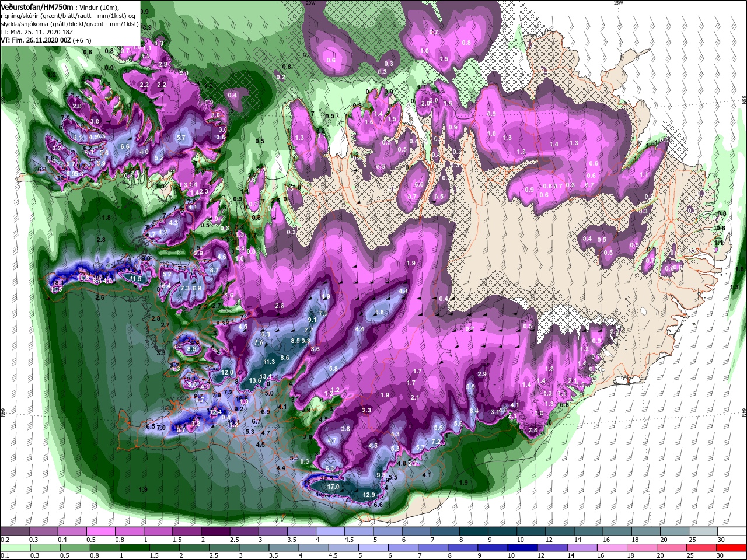Select upper legend white swatch at 30
Image resolution: width=747 pixels, height=560 pixels.
click(x=732, y=531)
